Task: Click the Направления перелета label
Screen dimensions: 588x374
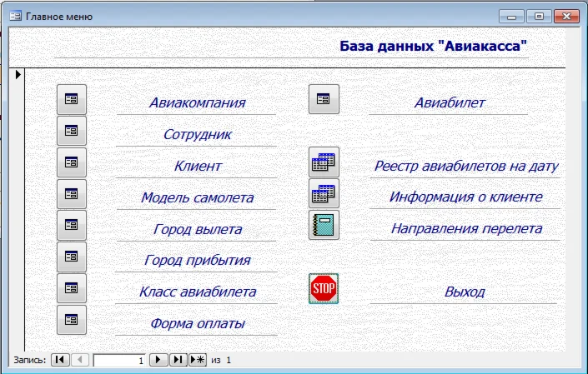Action: 466,228
